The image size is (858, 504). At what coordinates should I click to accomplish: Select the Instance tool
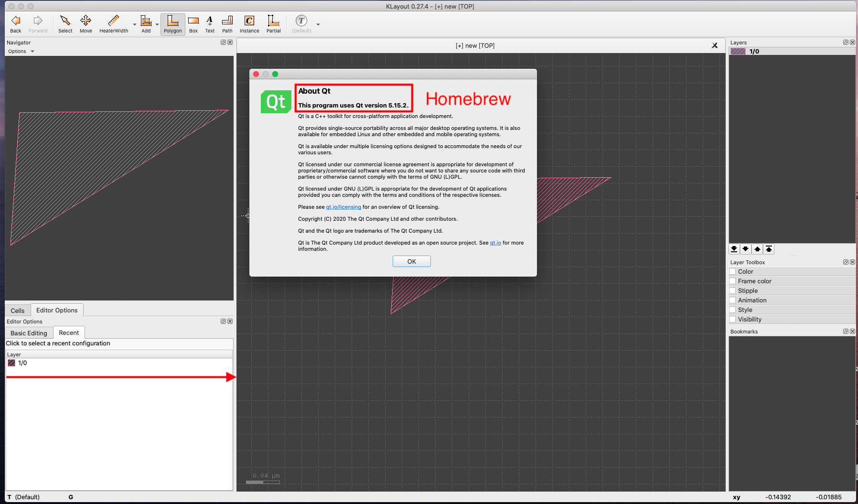pos(249,24)
